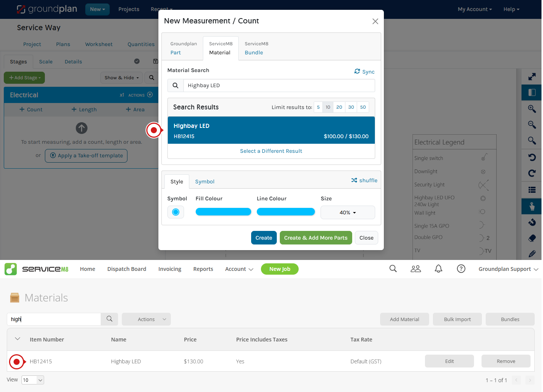543x392 pixels.
Task: Click the round symbol preview swatch
Action: [x=176, y=212]
